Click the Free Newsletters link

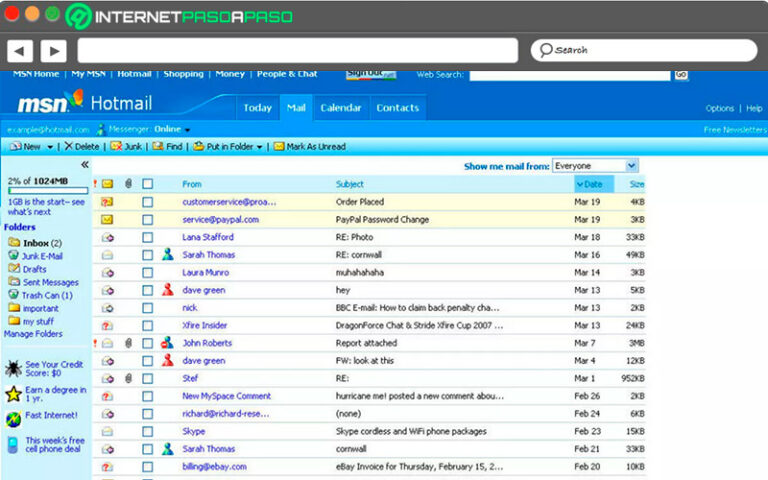(x=735, y=130)
